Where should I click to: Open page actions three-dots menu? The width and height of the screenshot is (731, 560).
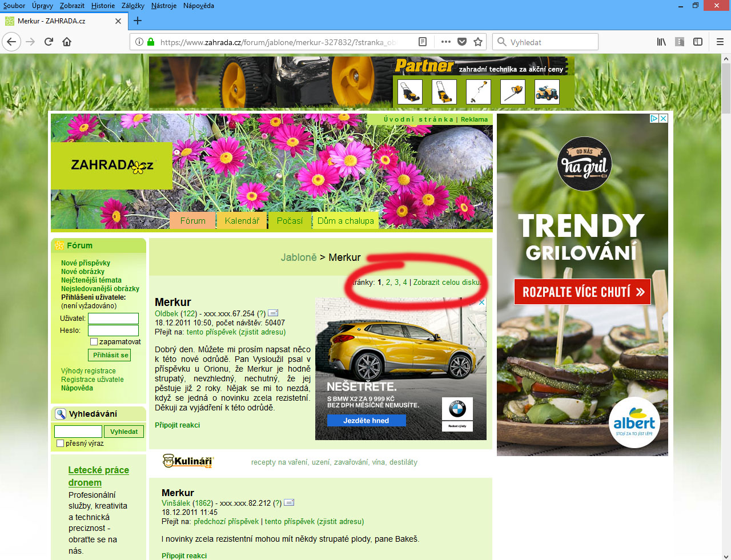(446, 42)
